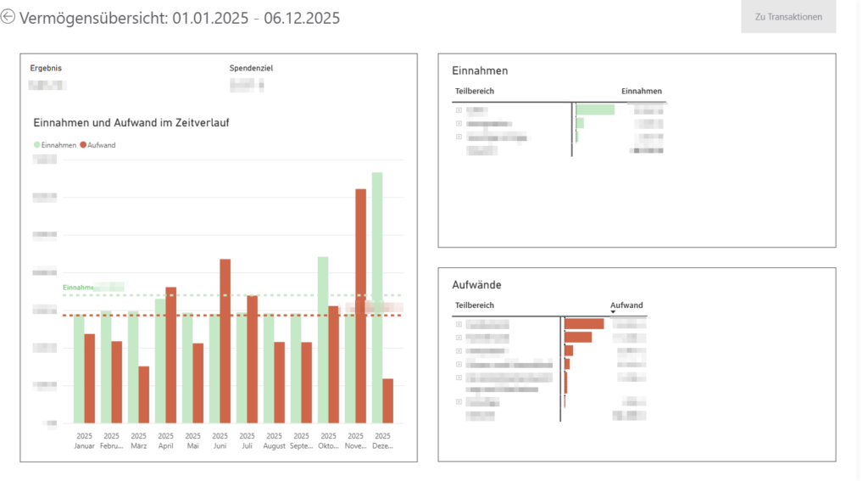This screenshot has width=868, height=481.
Task: Select the red Juni 2025 Aufwand bar
Action: click(225, 340)
